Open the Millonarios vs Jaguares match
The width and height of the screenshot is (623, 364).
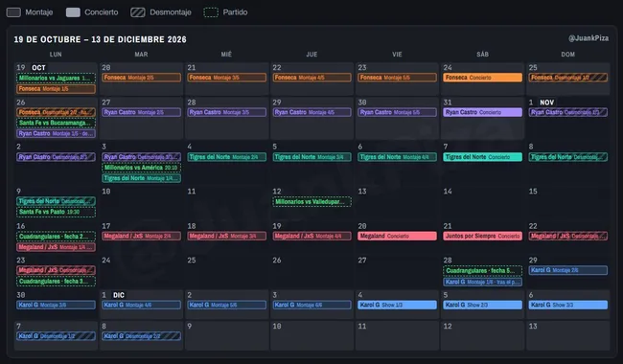pyautogui.click(x=56, y=79)
